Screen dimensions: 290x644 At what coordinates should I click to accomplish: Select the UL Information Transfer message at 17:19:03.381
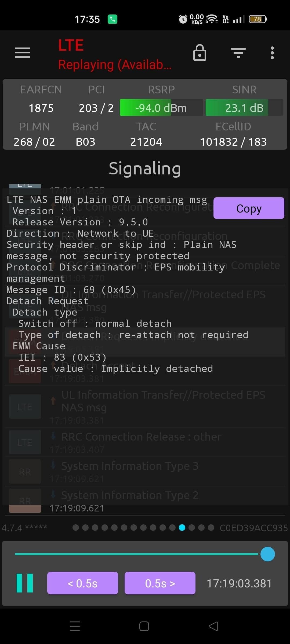click(163, 401)
